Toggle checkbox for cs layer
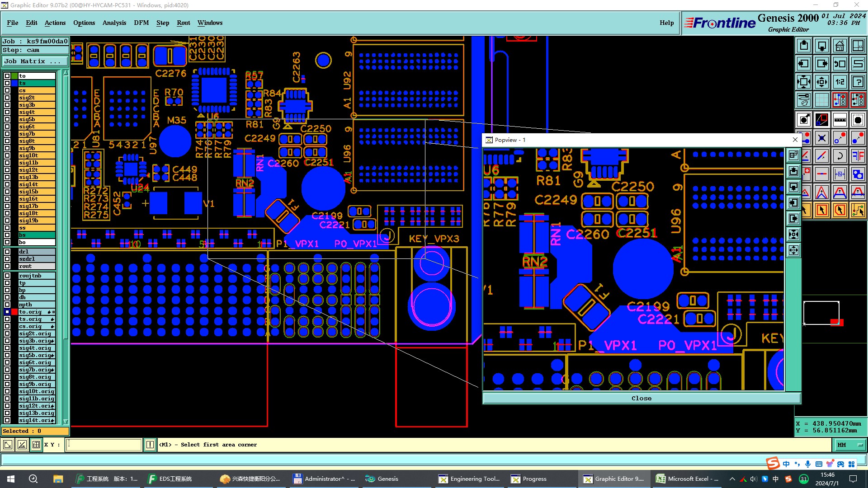The height and width of the screenshot is (488, 868). coord(7,90)
